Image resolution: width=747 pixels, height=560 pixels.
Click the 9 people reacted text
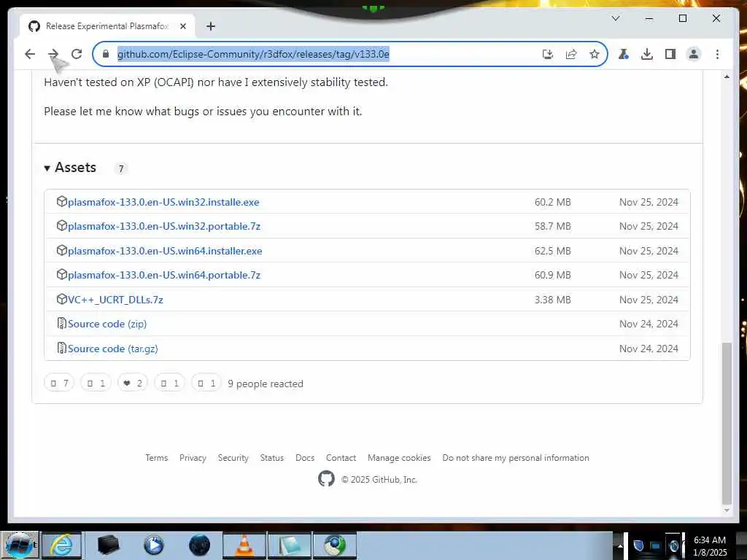[x=266, y=384]
